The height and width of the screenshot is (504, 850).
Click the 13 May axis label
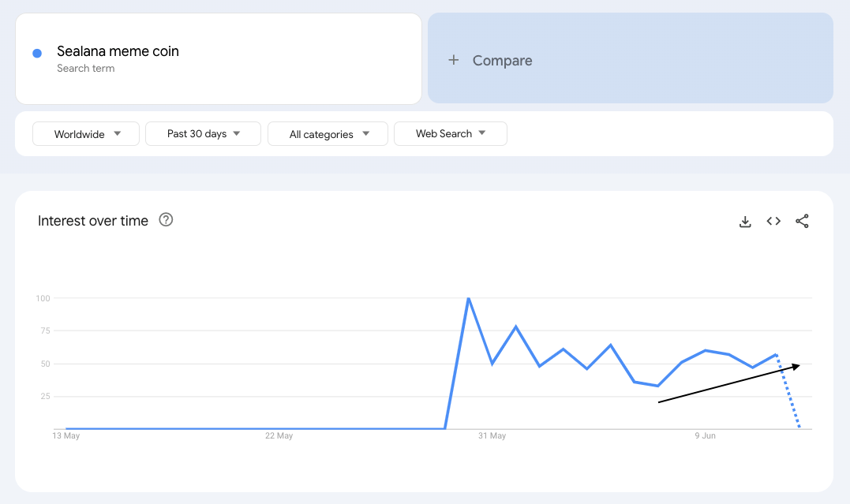tap(66, 436)
